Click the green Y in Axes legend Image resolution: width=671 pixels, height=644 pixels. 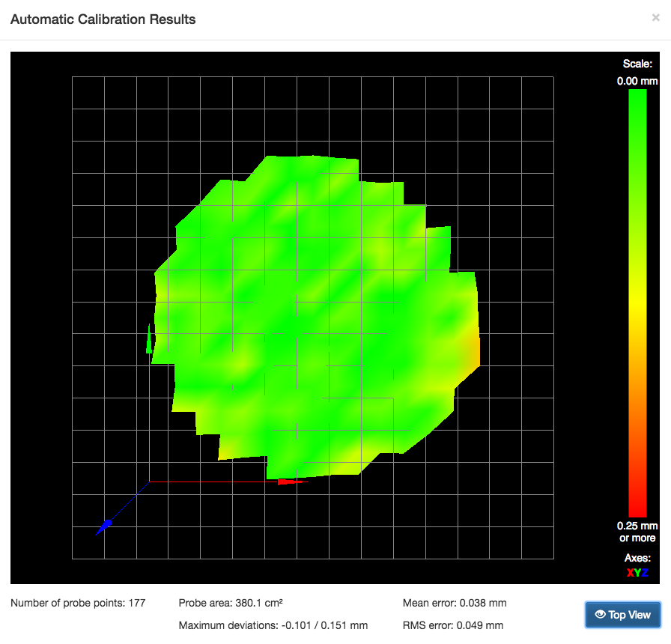pyautogui.click(x=637, y=573)
